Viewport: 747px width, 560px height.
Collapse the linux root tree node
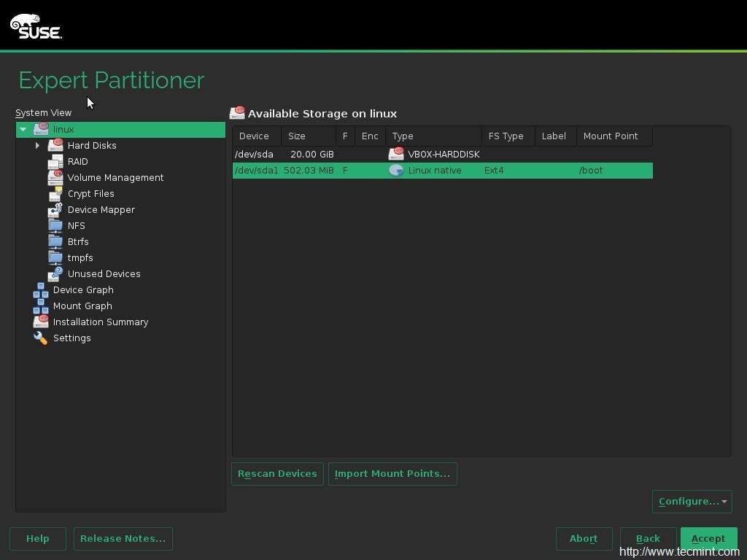click(23, 129)
